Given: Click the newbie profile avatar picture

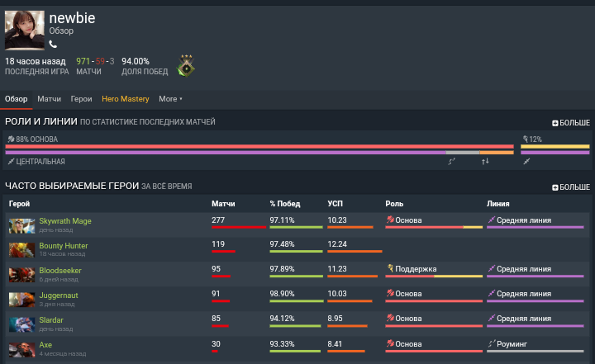Looking at the screenshot, I should pos(25,30).
